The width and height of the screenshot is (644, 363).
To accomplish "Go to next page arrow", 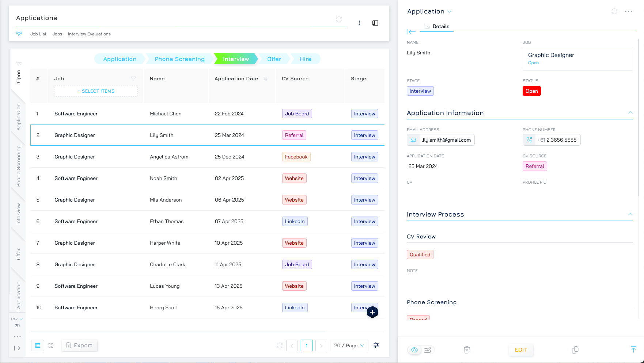I will [321, 345].
